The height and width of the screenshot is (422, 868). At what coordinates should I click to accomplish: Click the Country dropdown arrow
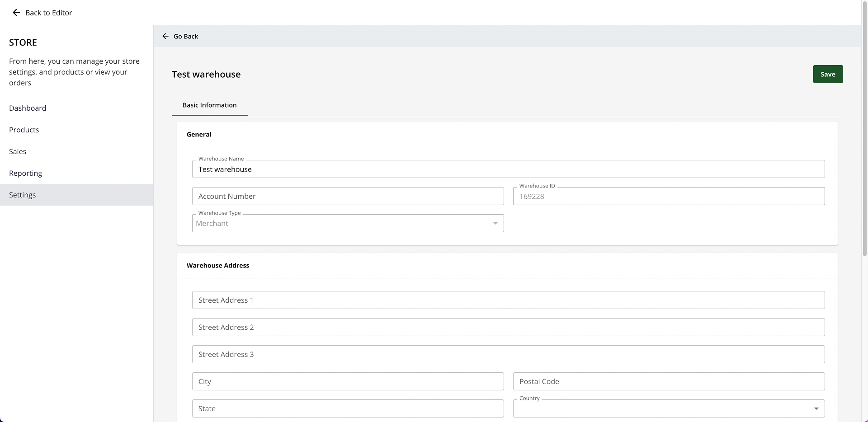tap(816, 408)
